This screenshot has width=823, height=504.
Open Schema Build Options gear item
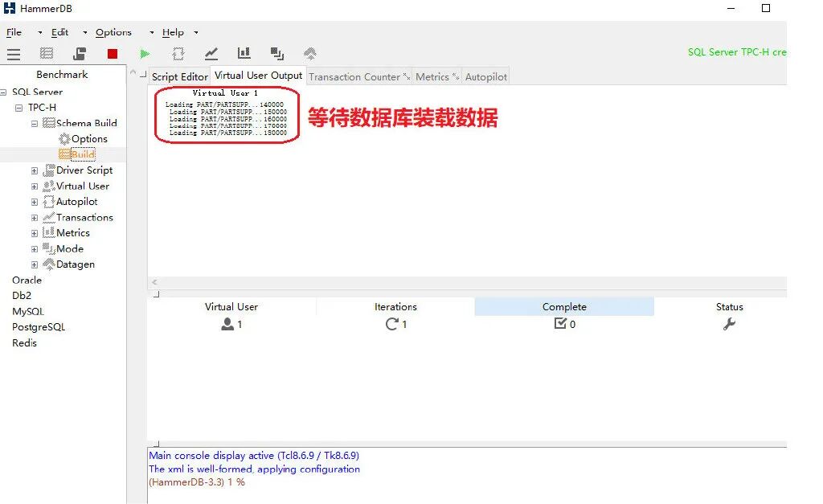84,138
